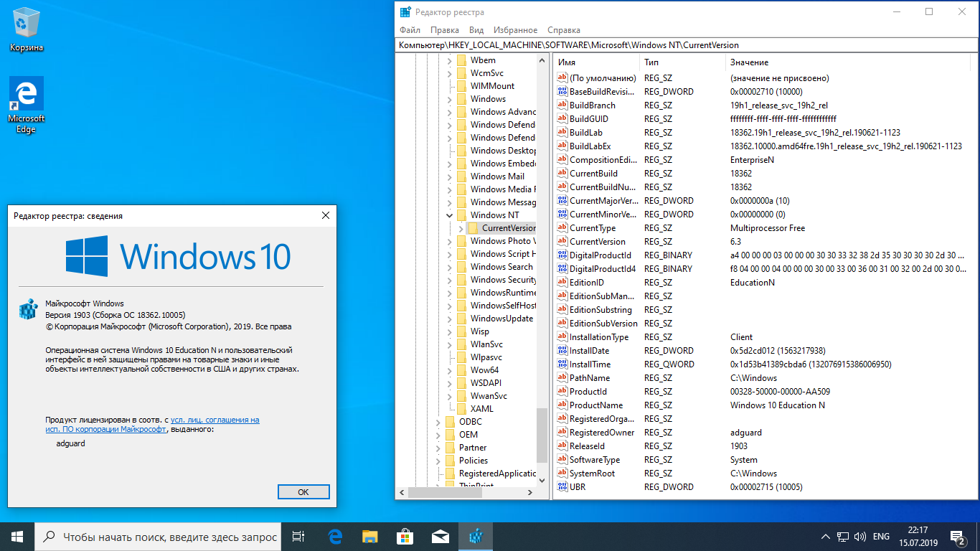Open the Справка menu

(564, 30)
